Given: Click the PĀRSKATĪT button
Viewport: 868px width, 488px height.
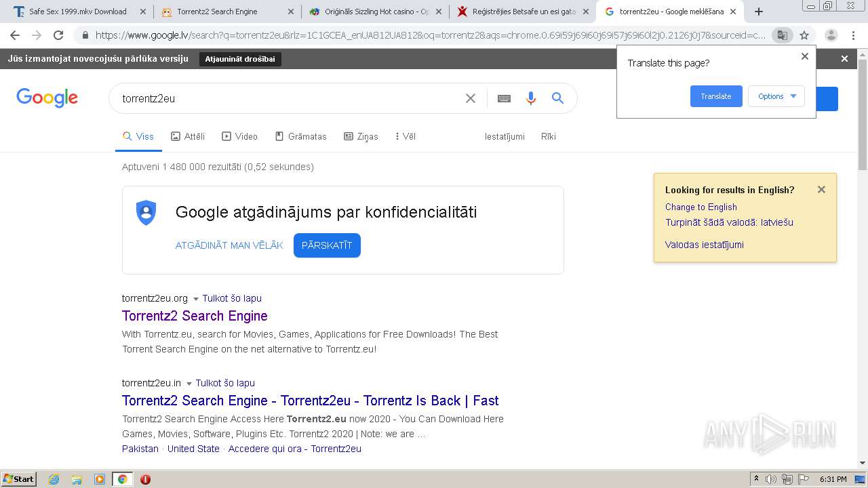Looking at the screenshot, I should [x=327, y=245].
